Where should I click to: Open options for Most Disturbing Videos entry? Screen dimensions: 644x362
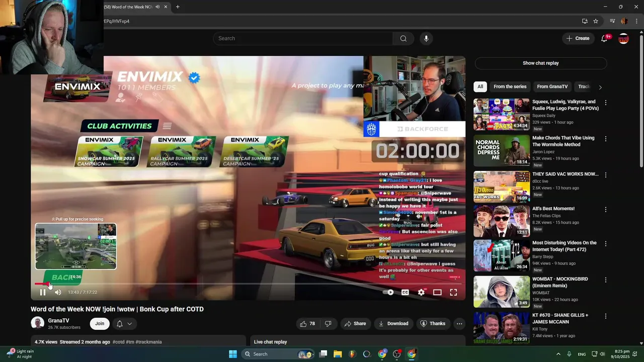pos(606,243)
